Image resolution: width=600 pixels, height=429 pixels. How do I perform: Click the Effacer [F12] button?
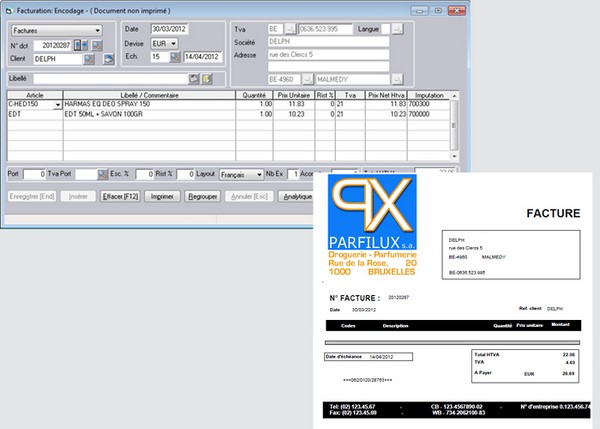[120, 196]
